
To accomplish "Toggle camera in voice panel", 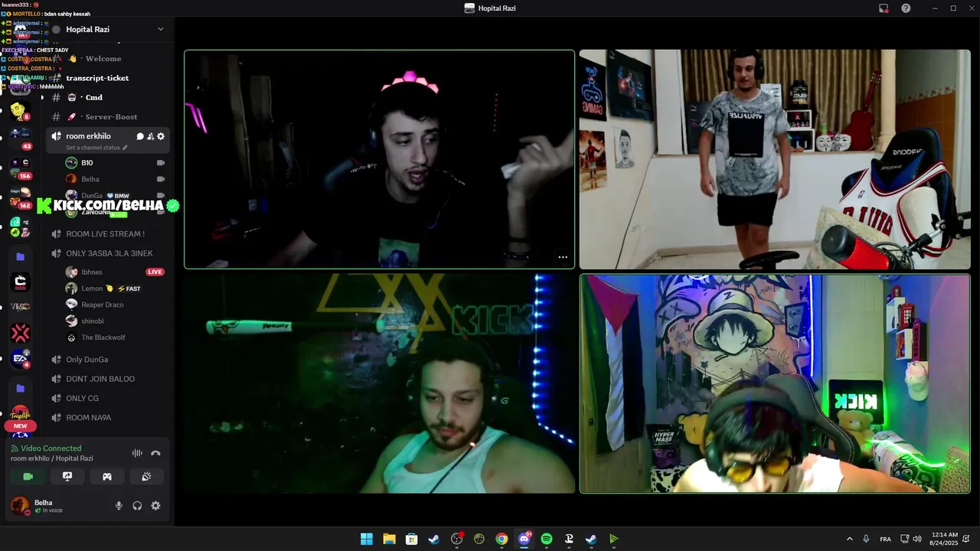I will (x=28, y=476).
